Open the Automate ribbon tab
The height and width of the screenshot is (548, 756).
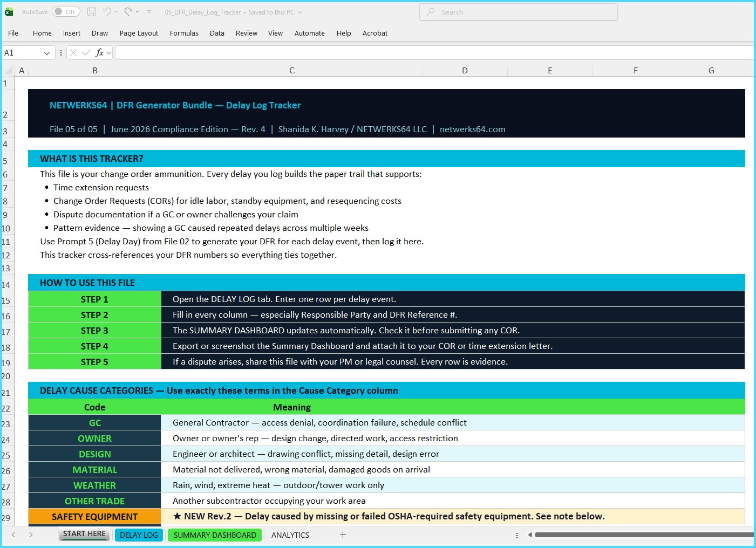(310, 33)
